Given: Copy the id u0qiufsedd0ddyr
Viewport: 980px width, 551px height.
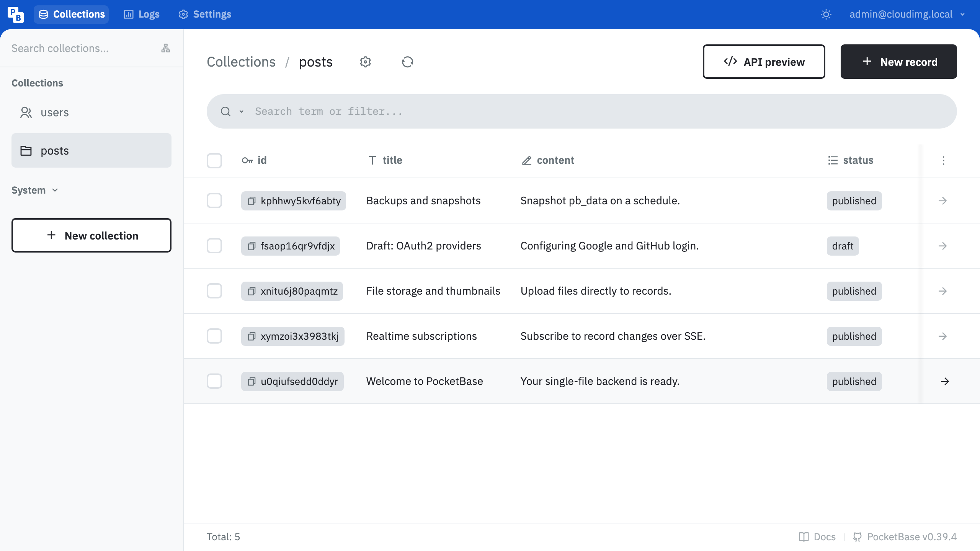Looking at the screenshot, I should [252, 381].
